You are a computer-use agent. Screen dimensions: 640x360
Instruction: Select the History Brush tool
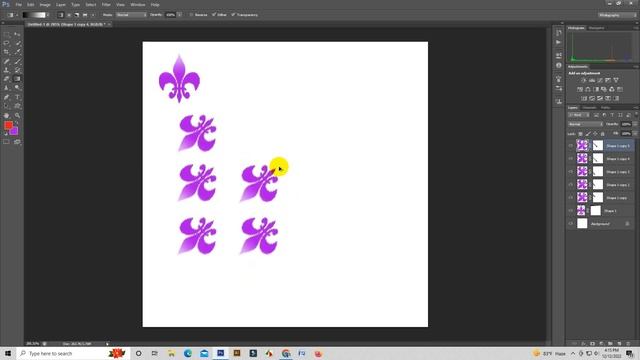pos(17,70)
